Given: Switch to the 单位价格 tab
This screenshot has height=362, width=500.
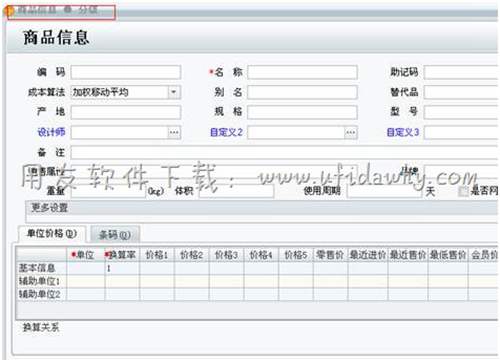Looking at the screenshot, I should point(52,234).
